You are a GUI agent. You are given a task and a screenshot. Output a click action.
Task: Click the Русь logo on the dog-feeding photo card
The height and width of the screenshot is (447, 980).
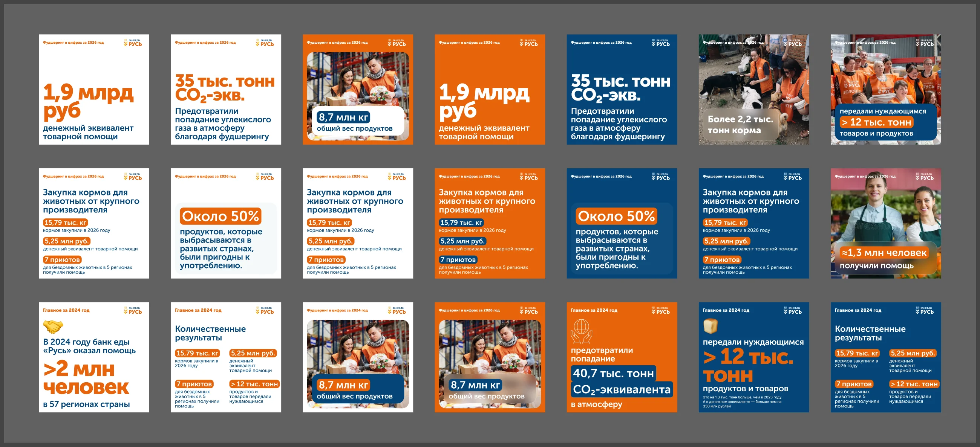(x=793, y=43)
